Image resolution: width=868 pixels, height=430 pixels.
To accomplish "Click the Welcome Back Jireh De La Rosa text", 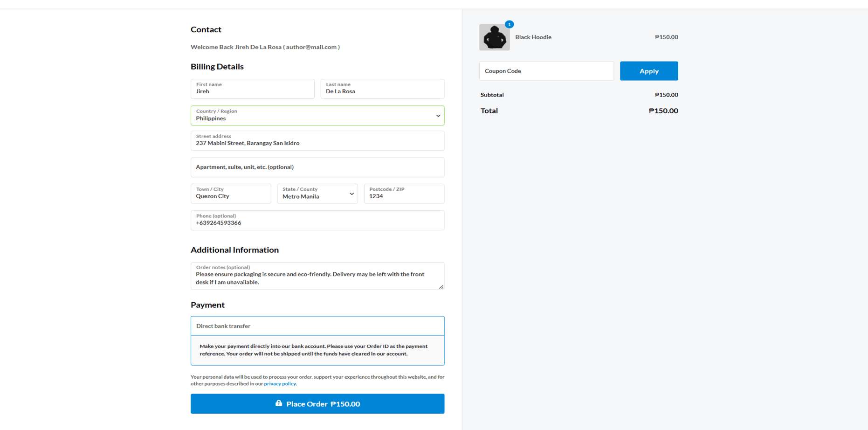I will pyautogui.click(x=265, y=47).
